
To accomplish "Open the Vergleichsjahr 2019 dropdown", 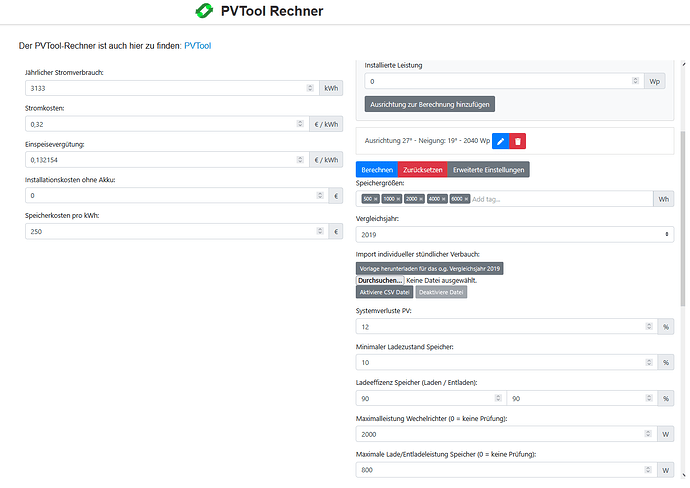I will point(514,235).
